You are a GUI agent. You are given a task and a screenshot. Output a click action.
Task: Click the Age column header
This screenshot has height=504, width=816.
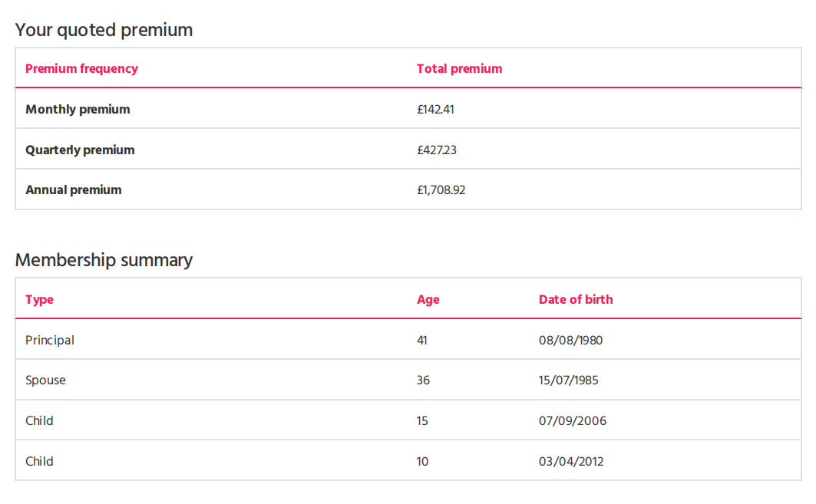pyautogui.click(x=428, y=300)
